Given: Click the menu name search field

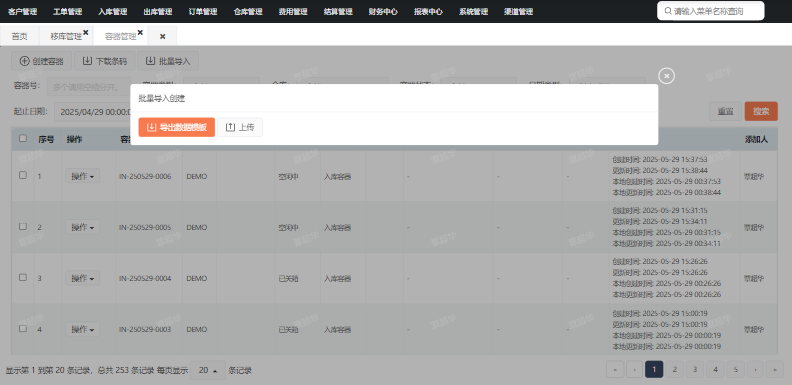Looking at the screenshot, I should [x=711, y=11].
